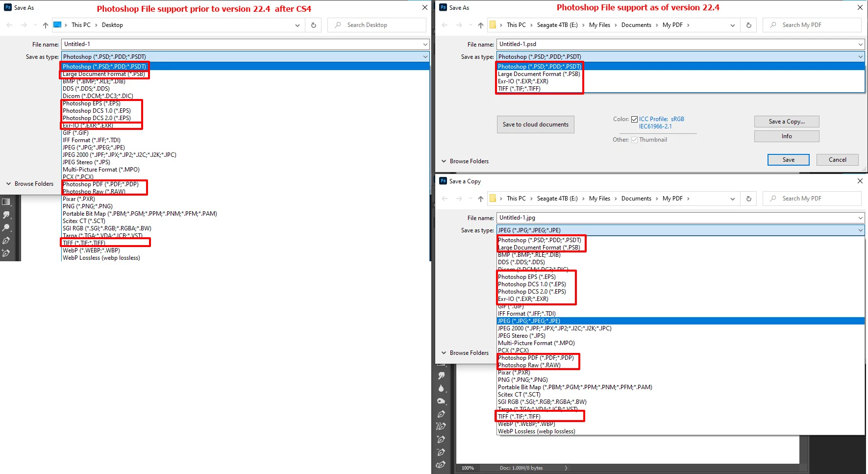Screen dimensions: 868x474
Task: Click Search My PDF field in Save a Copy
Action: coord(812,199)
